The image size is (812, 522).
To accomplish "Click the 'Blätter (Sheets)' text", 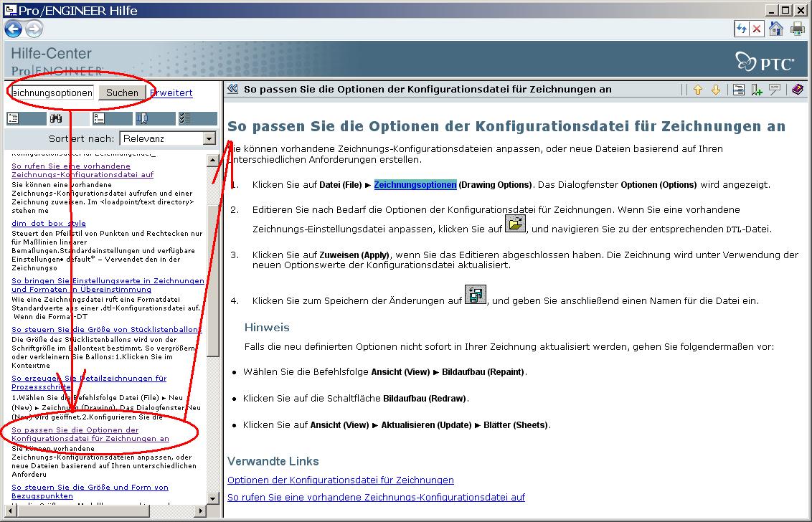I will 516,425.
